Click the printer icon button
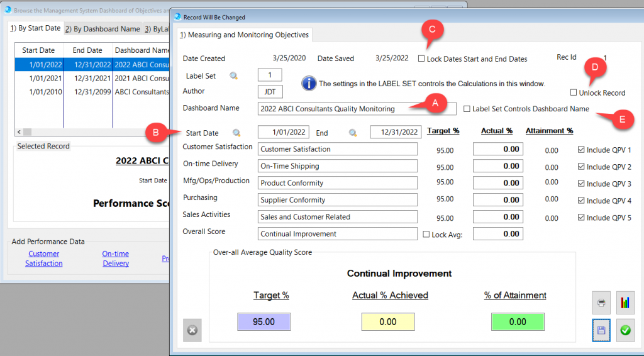This screenshot has width=644, height=356. coord(601,303)
